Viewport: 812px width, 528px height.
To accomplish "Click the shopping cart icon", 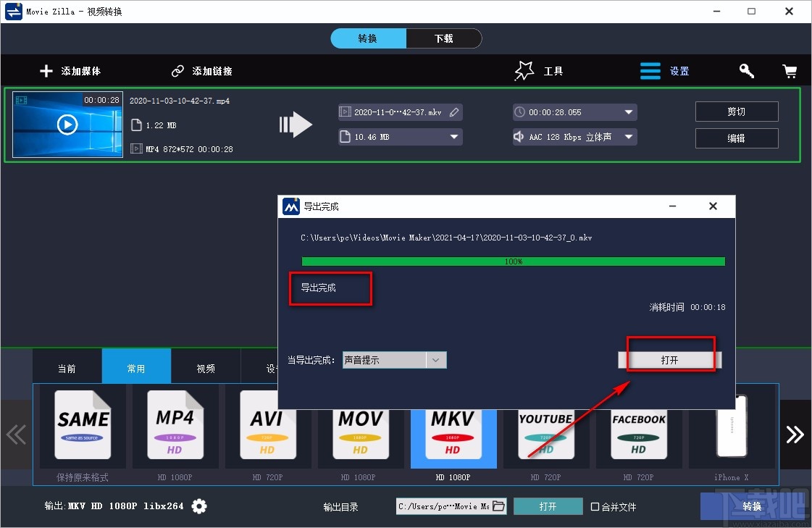I will pyautogui.click(x=790, y=70).
